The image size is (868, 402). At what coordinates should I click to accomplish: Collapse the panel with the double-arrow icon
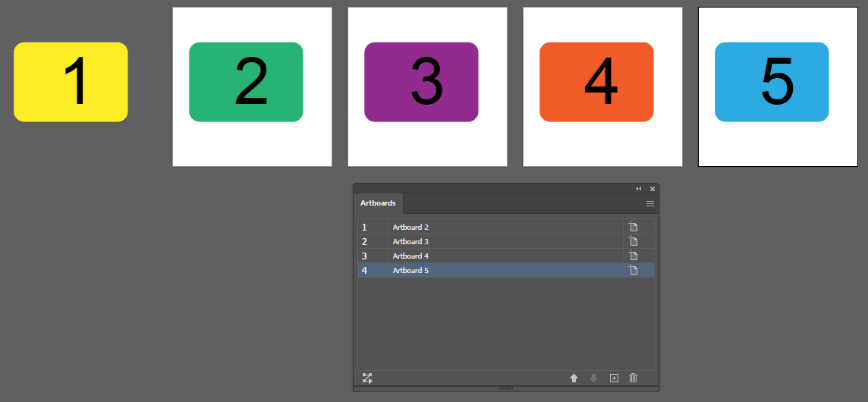click(x=639, y=188)
